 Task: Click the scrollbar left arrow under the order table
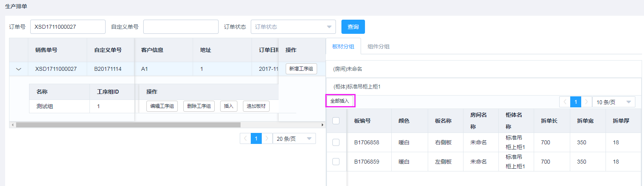coord(13,125)
